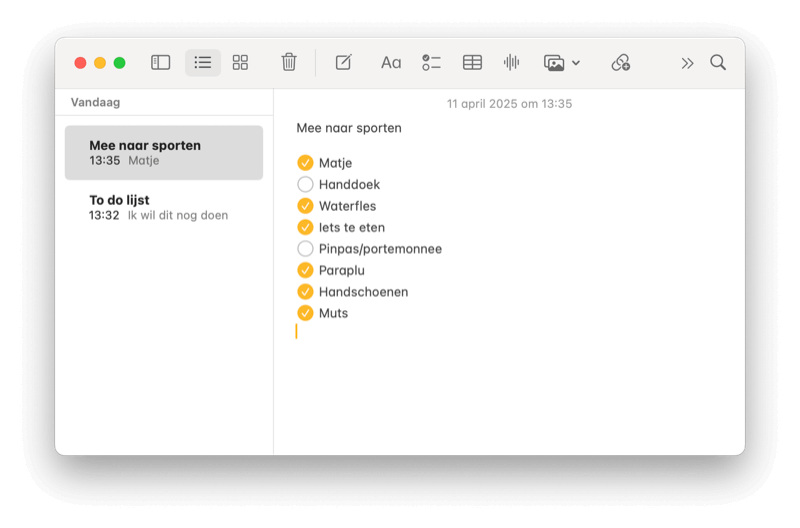Switch to list view
This screenshot has width=800, height=528.
203,63
